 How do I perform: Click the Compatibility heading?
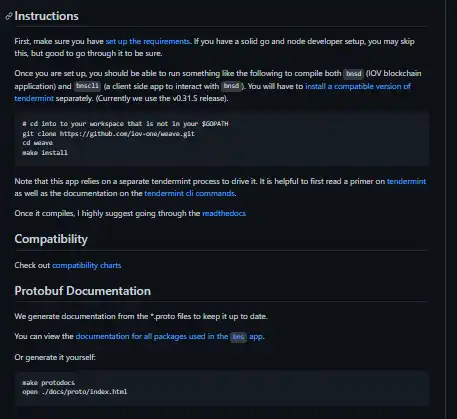point(51,239)
